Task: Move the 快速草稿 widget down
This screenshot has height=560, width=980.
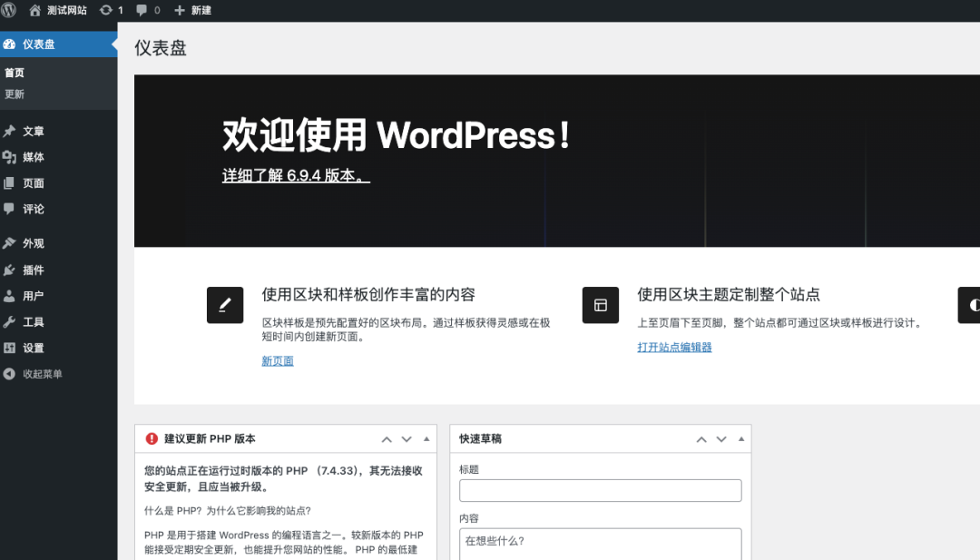Action: 721,439
